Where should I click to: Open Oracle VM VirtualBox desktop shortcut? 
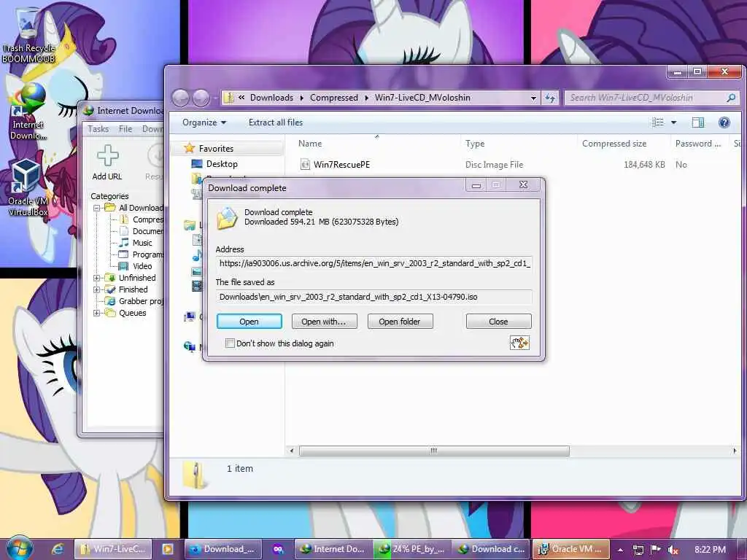point(28,188)
